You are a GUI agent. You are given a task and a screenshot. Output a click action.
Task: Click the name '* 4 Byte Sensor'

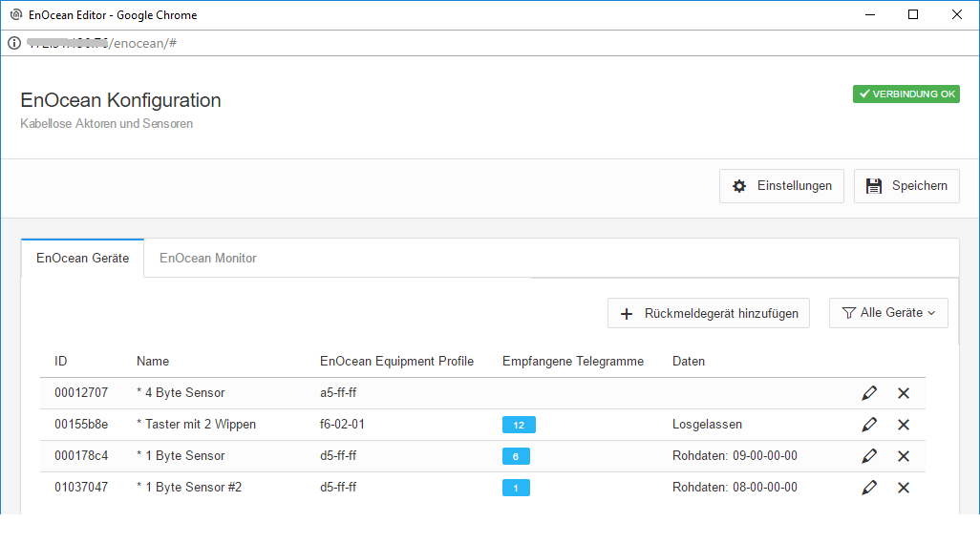(x=181, y=392)
